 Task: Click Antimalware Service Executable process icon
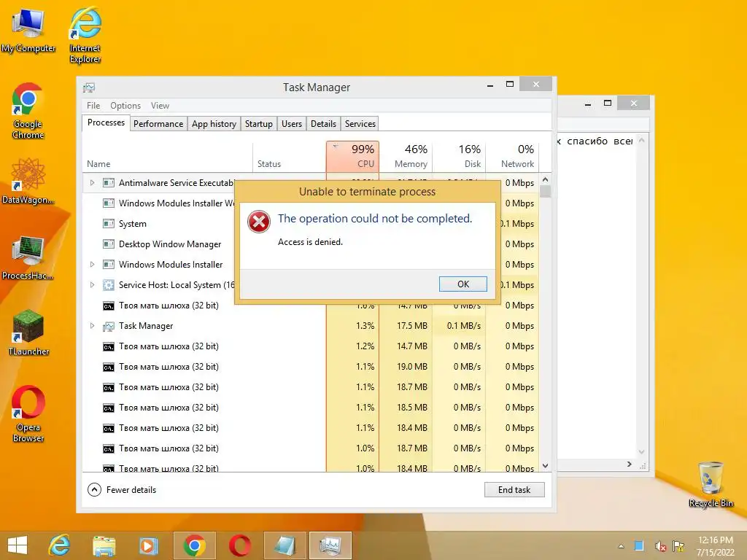click(x=109, y=183)
